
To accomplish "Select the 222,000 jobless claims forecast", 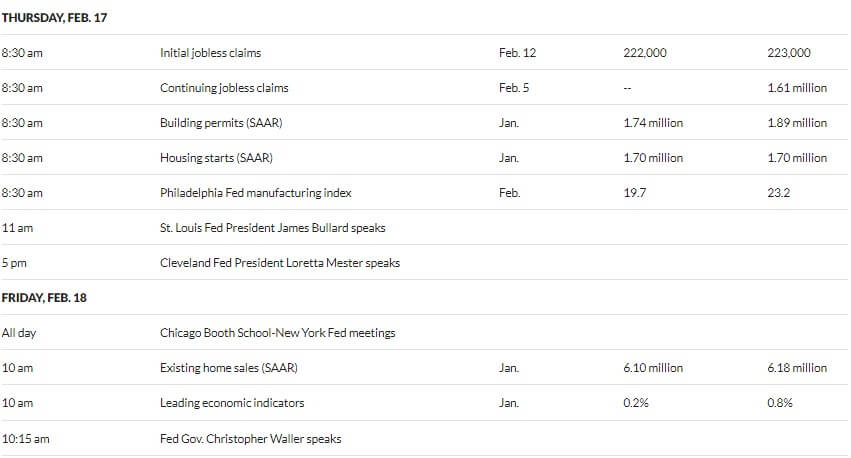I will 645,53.
